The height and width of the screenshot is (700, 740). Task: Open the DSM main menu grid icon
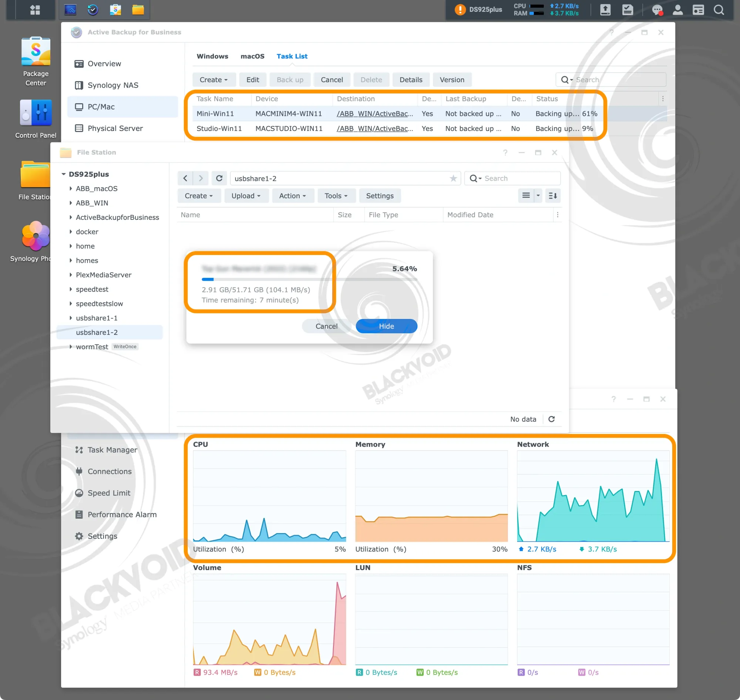[35, 10]
